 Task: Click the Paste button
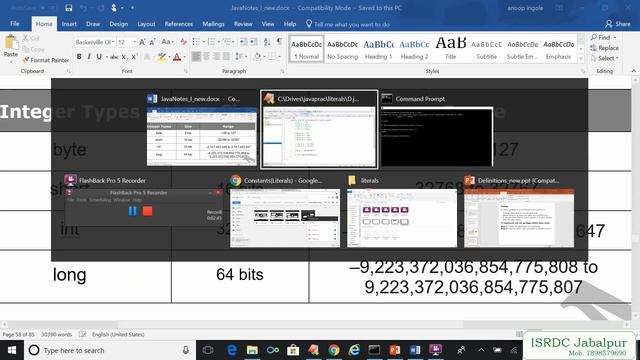point(11,47)
